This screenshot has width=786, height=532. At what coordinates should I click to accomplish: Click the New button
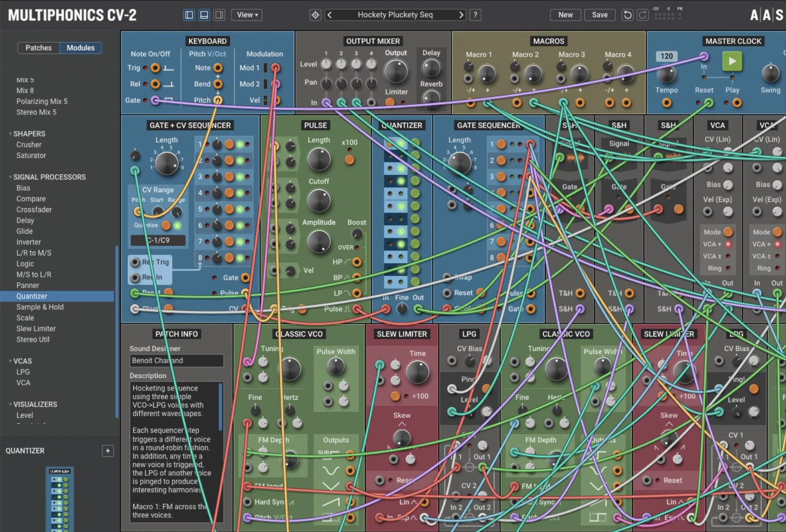click(x=566, y=15)
